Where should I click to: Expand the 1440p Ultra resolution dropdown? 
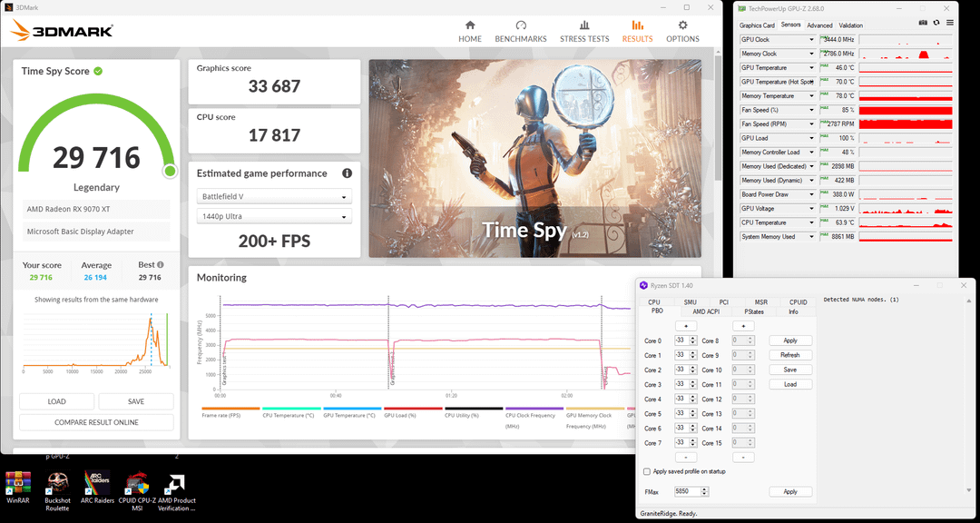(274, 216)
